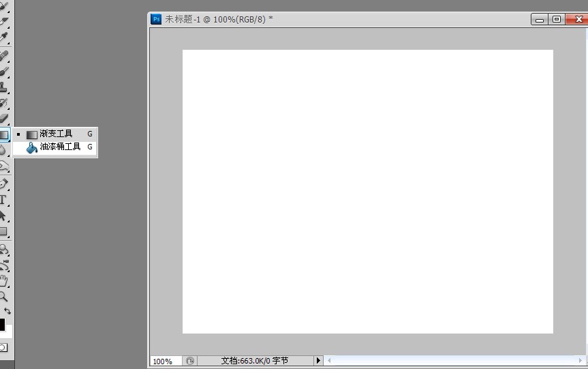Select the Eraser tool
The height and width of the screenshot is (369, 588).
click(4, 118)
